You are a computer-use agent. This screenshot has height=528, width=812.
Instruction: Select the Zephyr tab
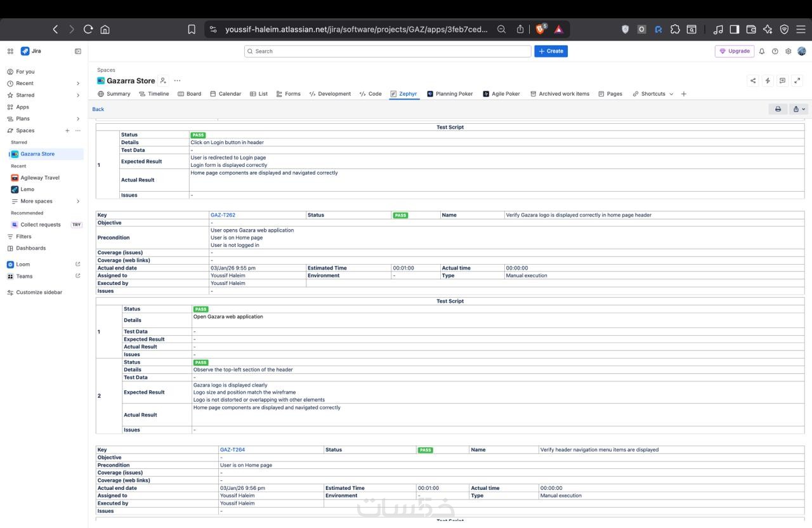pos(403,94)
